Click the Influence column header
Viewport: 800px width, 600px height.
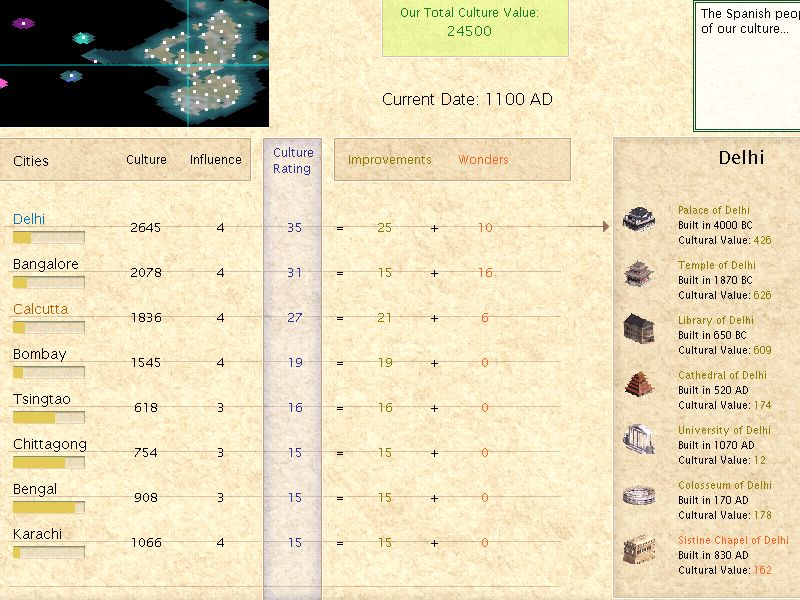(x=215, y=160)
